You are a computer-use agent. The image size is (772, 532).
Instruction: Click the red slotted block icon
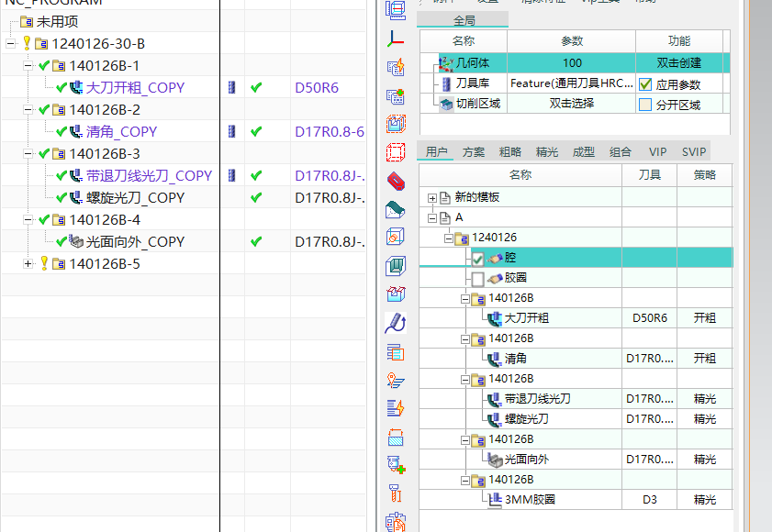point(396,181)
